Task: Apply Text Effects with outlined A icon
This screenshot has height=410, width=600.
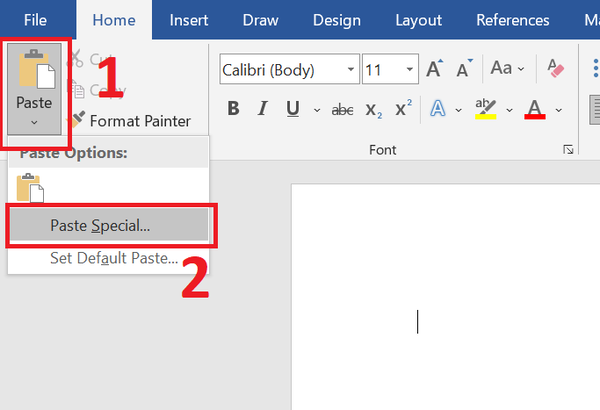Action: (x=438, y=109)
